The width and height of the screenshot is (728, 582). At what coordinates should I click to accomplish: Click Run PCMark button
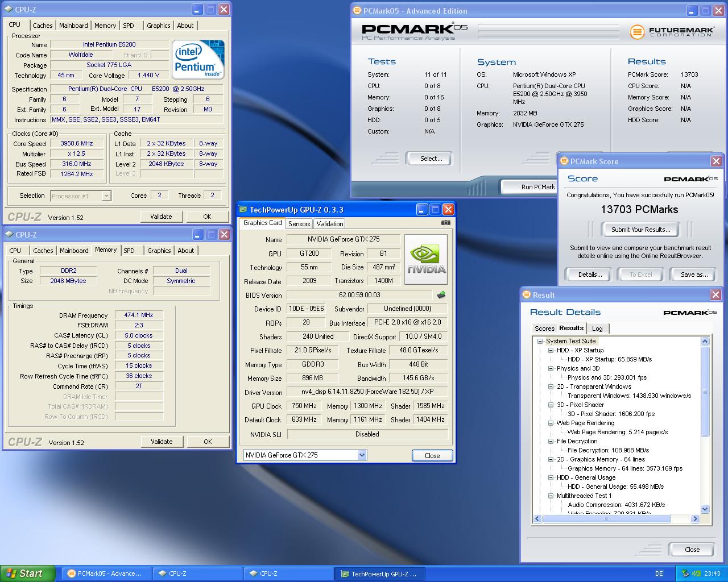pos(529,187)
